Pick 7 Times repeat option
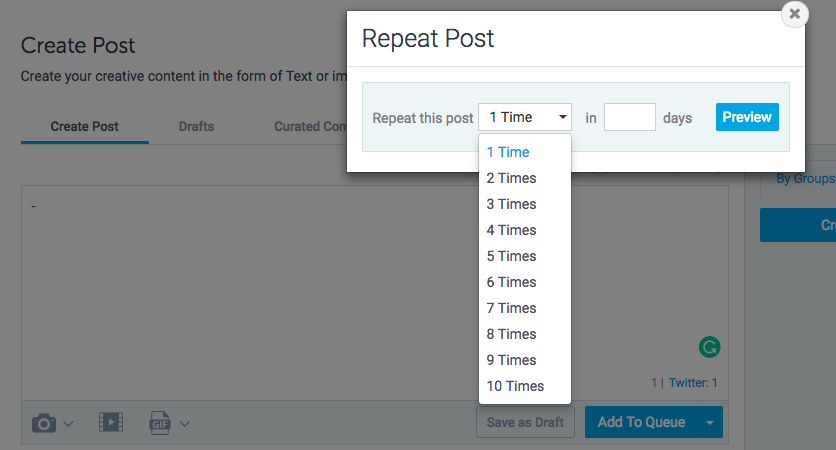The image size is (836, 450). (x=511, y=308)
